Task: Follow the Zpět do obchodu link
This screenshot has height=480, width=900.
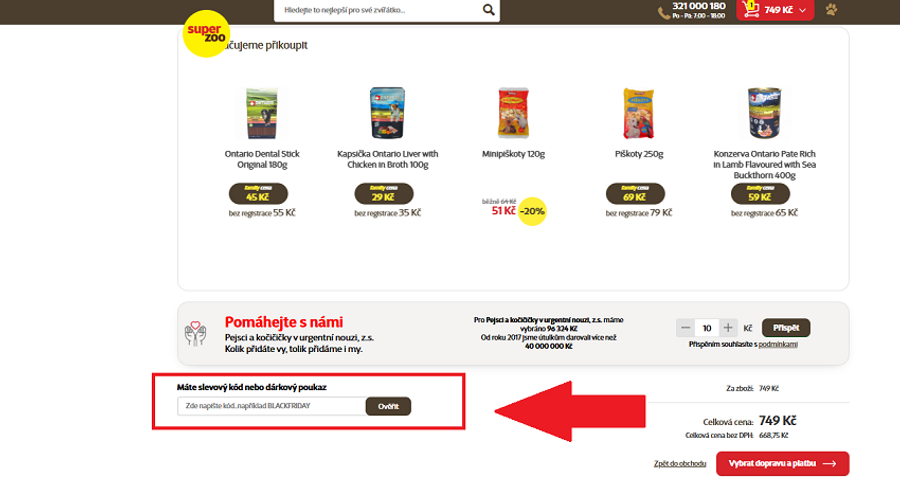Action: click(x=680, y=463)
